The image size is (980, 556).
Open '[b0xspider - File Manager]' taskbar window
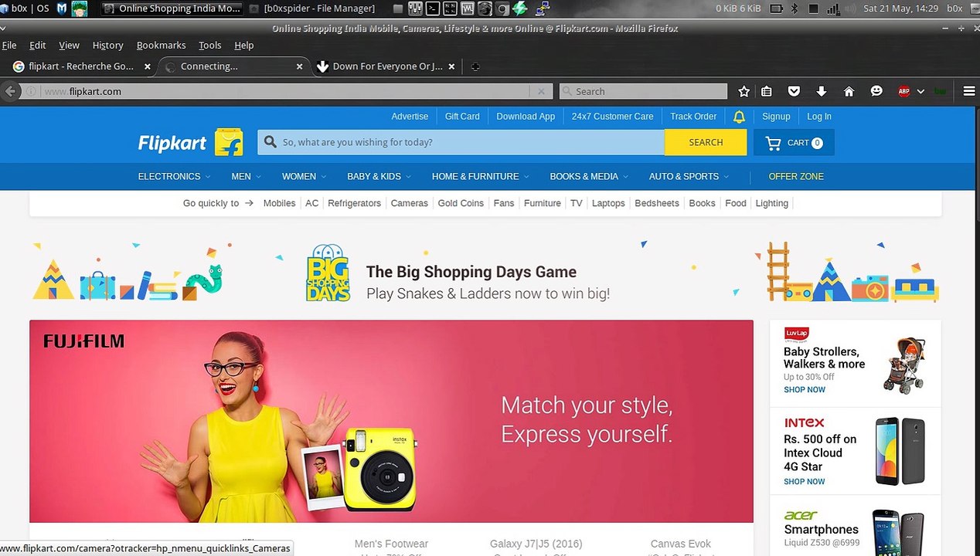pos(312,8)
